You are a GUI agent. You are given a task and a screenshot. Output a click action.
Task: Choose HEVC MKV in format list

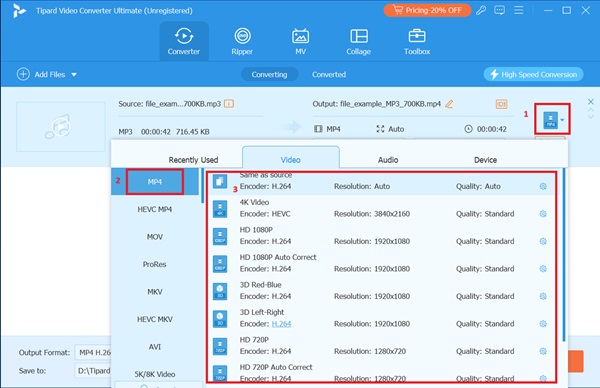click(155, 319)
